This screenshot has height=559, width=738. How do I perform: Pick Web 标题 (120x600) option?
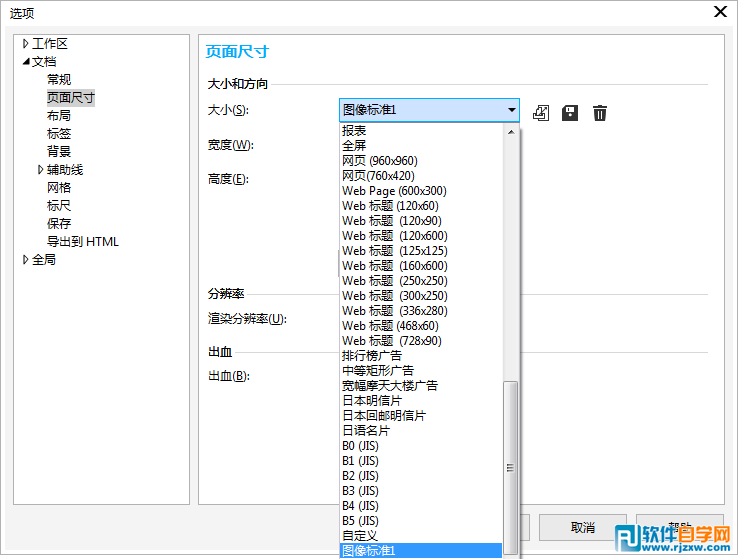[421, 236]
